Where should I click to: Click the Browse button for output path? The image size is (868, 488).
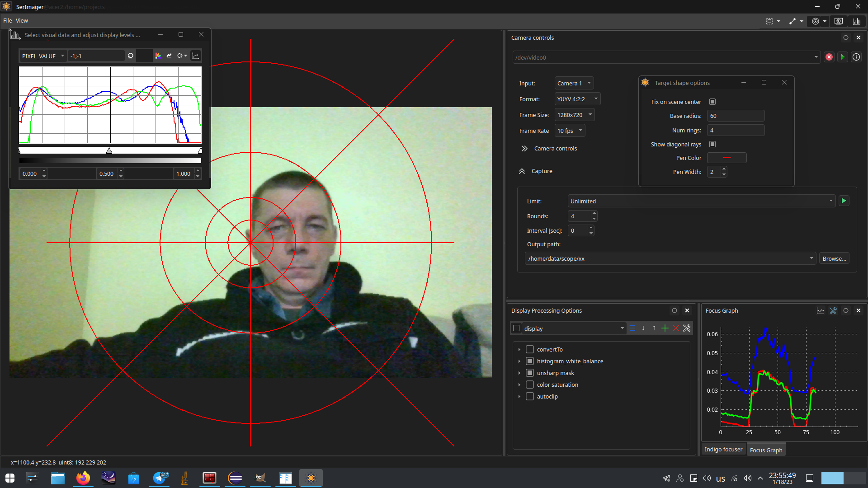[x=834, y=258]
